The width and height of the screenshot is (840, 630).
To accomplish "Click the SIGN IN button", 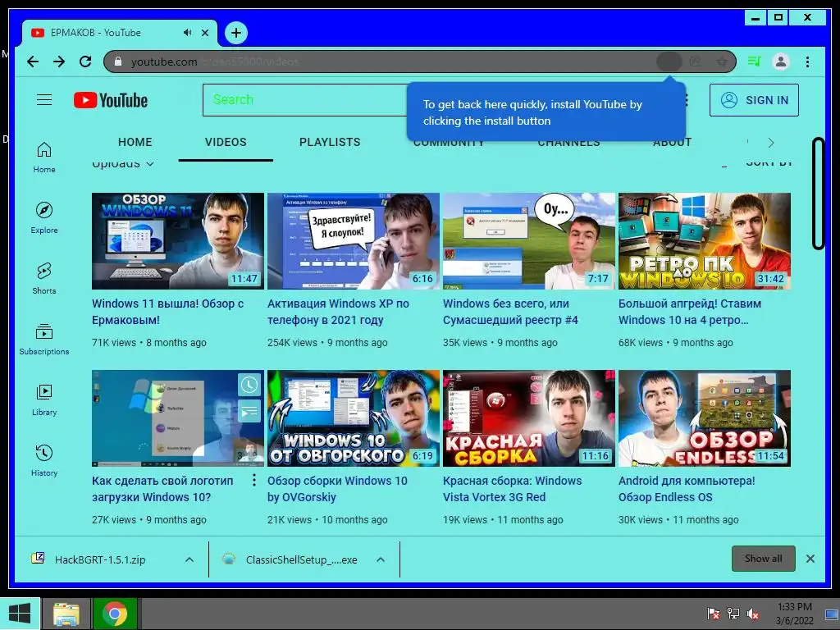I will point(754,100).
